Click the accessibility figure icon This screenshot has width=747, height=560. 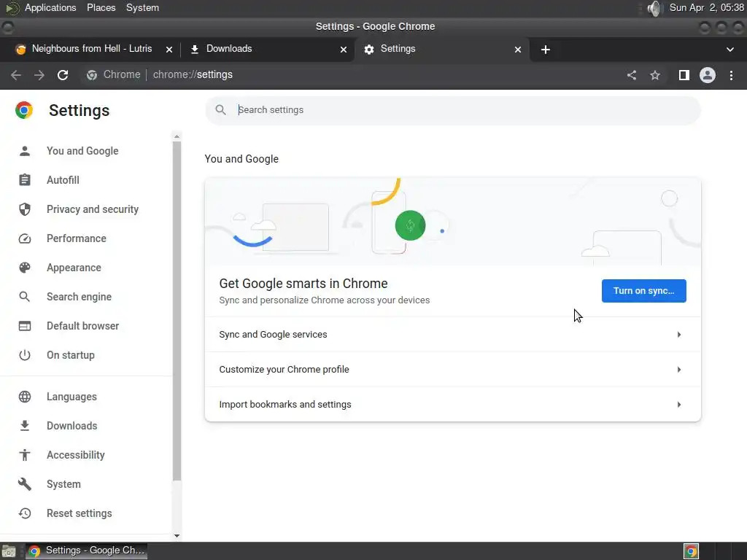[x=25, y=455]
